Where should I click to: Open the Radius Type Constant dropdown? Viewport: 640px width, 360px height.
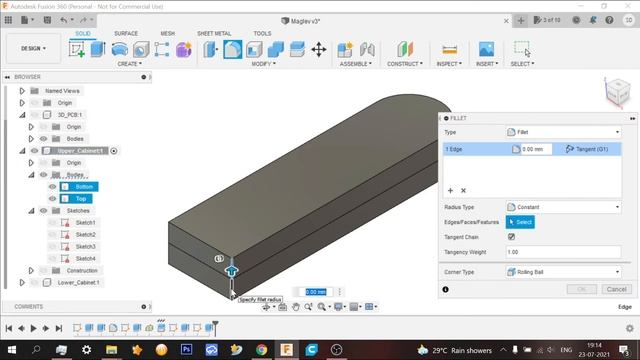click(x=563, y=207)
